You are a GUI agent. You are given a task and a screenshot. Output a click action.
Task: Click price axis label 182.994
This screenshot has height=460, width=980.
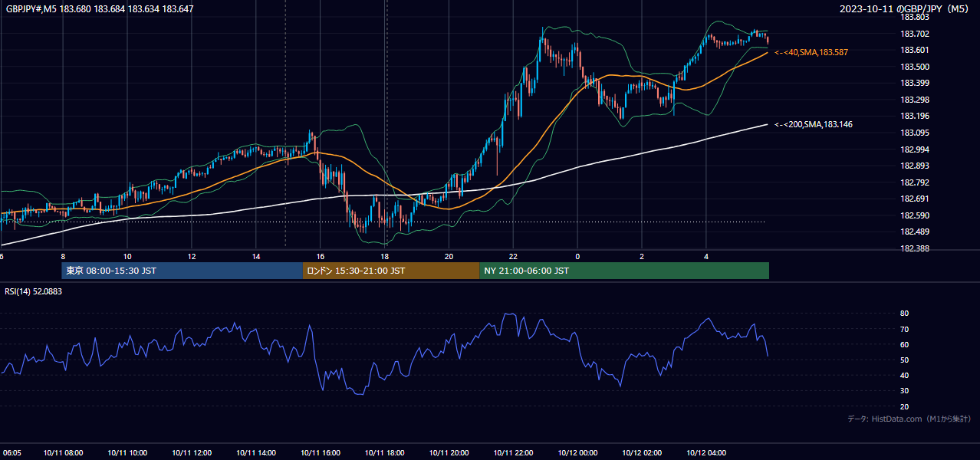915,149
